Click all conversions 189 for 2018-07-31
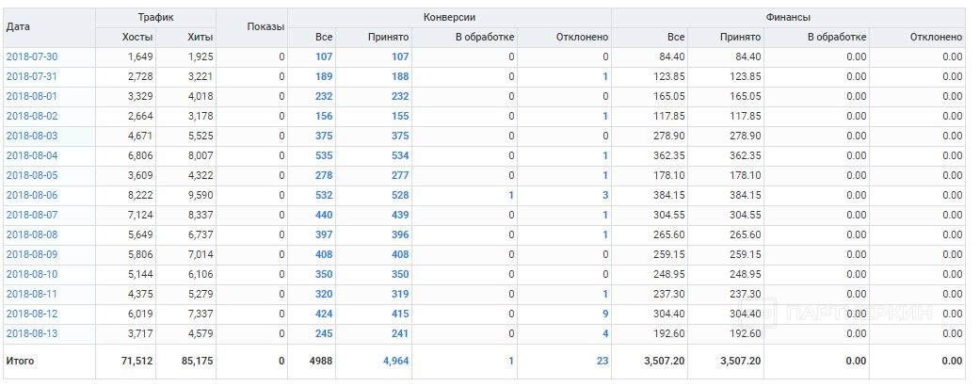The image size is (980, 387). 325,77
